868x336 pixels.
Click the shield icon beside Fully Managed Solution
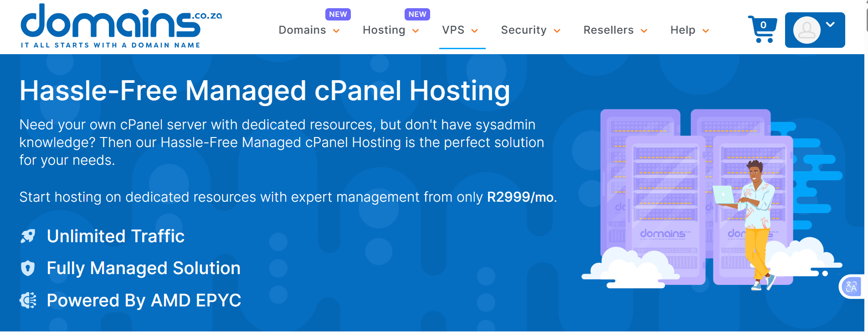click(x=28, y=268)
